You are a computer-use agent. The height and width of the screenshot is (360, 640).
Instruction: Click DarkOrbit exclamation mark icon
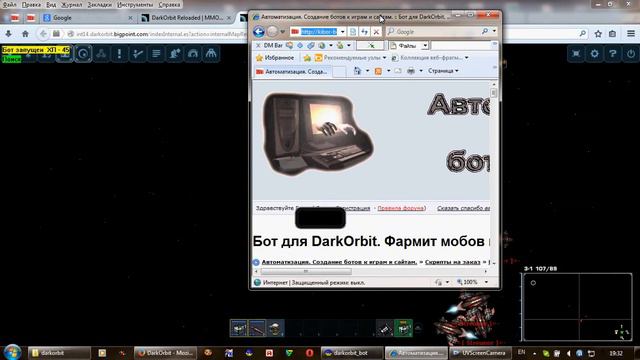coord(119,53)
